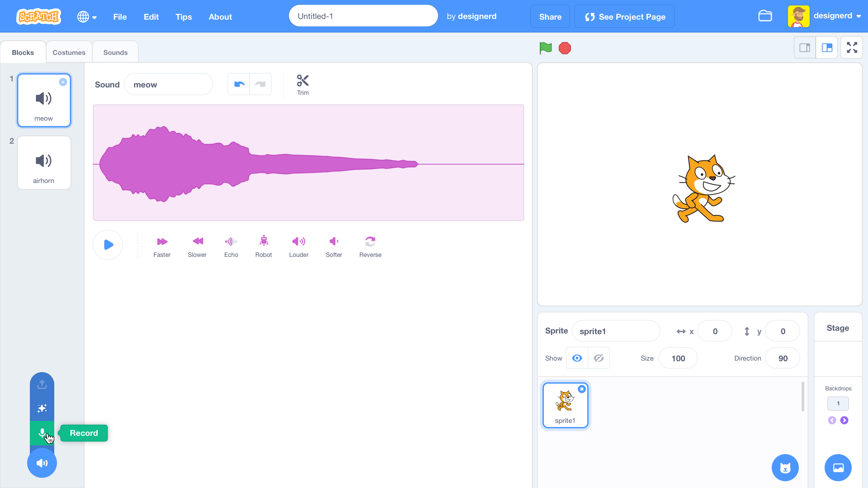This screenshot has height=488, width=868.
Task: Click the y position field
Action: tap(783, 331)
